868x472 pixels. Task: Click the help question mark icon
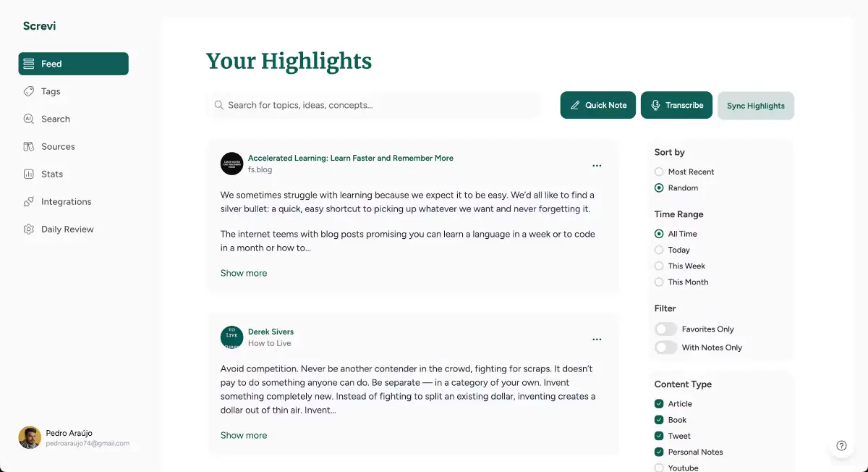(x=841, y=446)
